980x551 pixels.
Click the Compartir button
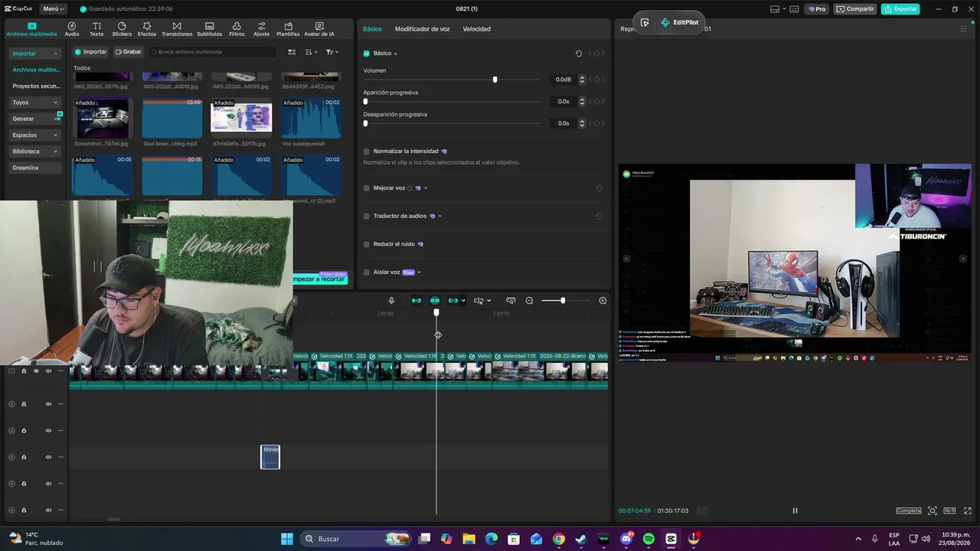[x=855, y=9]
